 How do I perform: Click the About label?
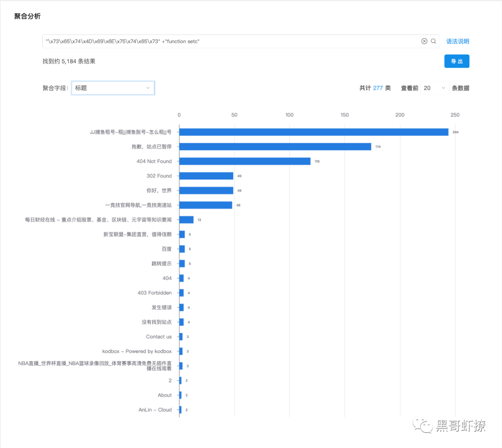(165, 395)
